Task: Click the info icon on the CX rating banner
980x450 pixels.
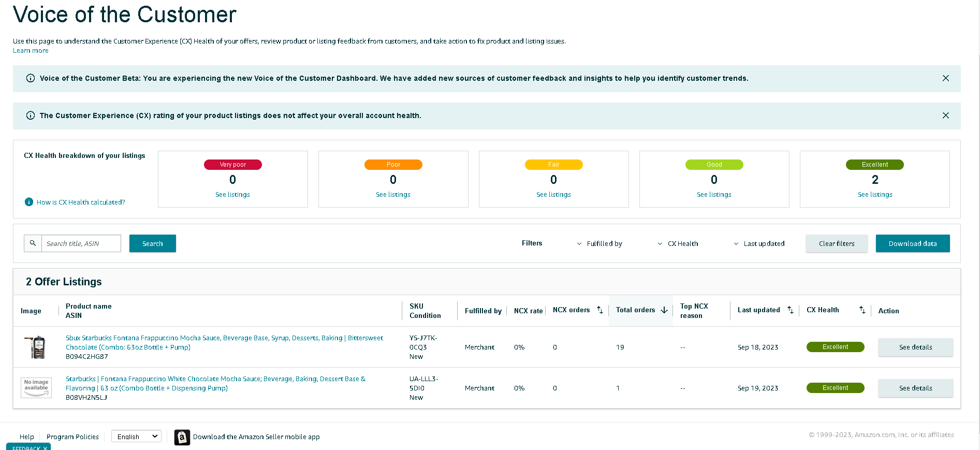Action: click(x=31, y=115)
